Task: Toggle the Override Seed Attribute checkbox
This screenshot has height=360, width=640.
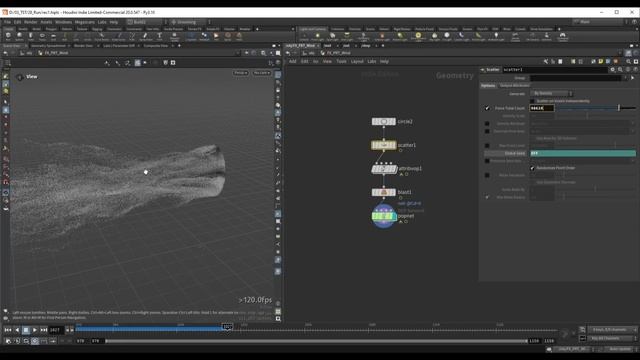Action: [487, 161]
